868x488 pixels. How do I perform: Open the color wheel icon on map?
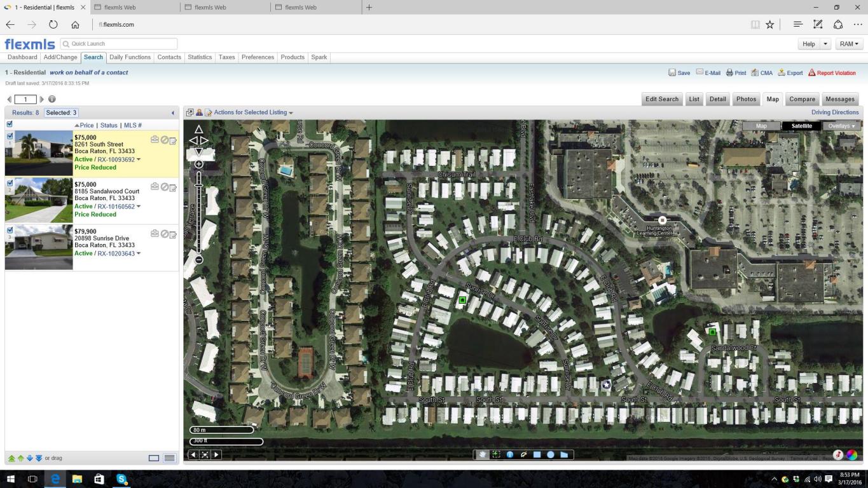[851, 454]
